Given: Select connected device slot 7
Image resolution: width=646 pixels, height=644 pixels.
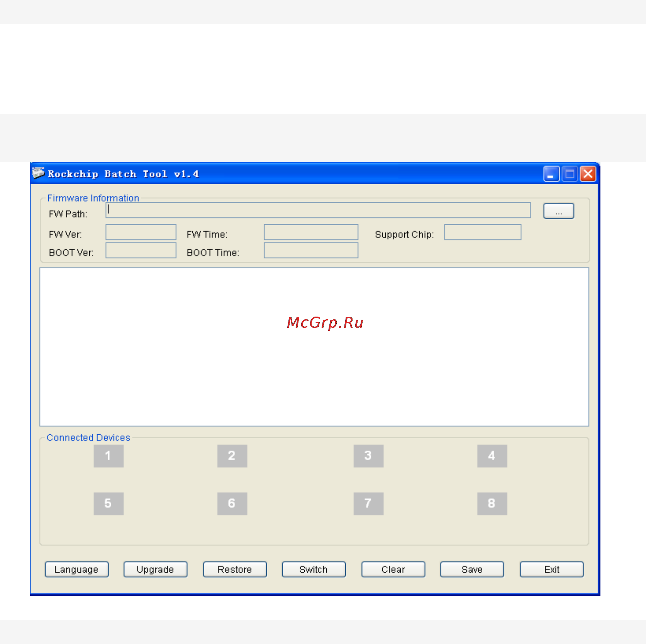Looking at the screenshot, I should coord(368,503).
